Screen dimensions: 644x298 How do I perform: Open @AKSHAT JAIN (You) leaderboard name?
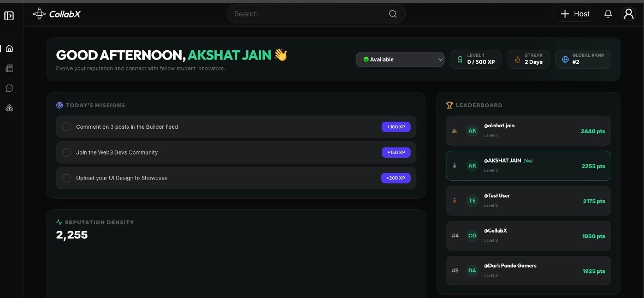point(503,160)
